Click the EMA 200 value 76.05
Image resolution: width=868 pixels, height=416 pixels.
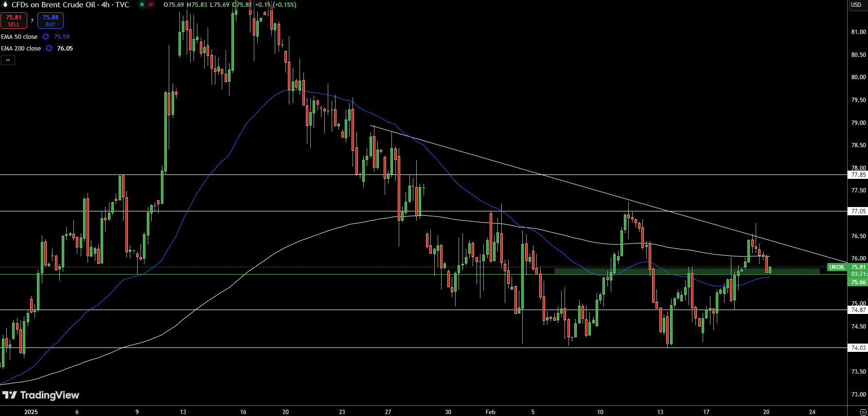click(65, 48)
